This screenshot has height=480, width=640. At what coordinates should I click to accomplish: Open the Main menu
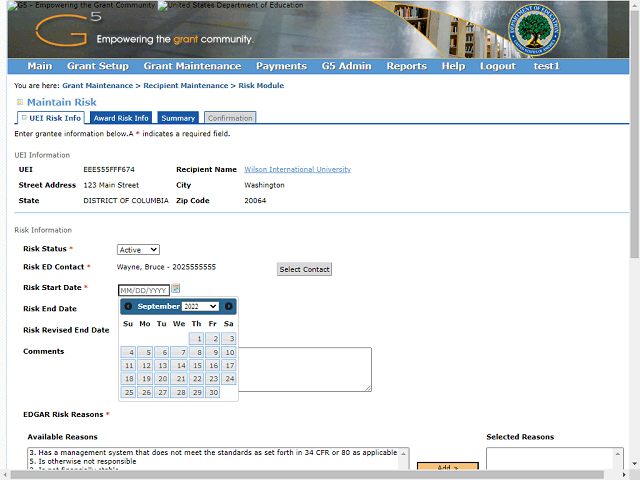(x=40, y=66)
